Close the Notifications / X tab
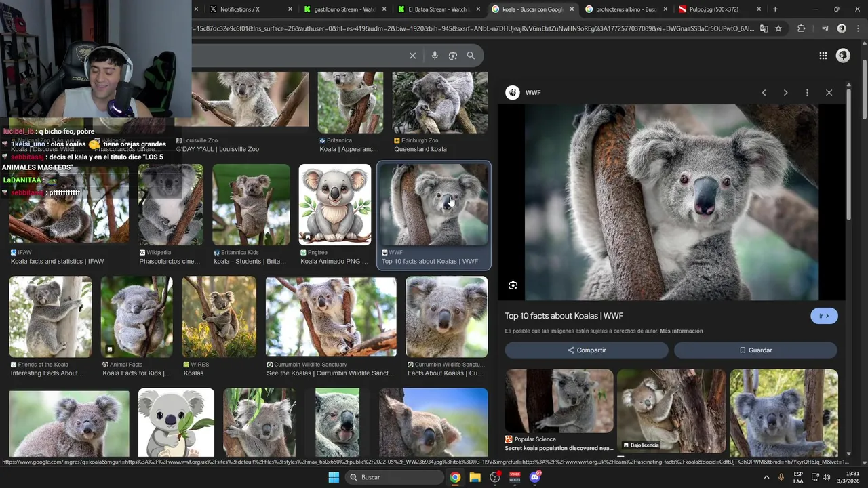868x488 pixels. tap(290, 9)
